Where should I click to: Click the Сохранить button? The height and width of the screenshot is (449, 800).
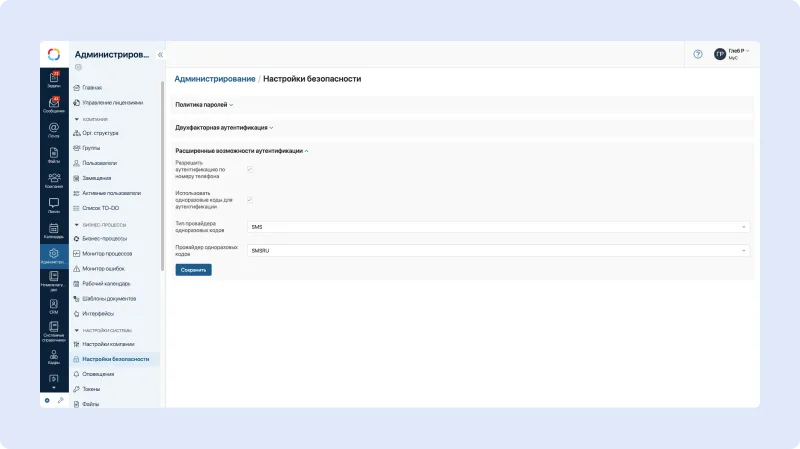tap(193, 270)
